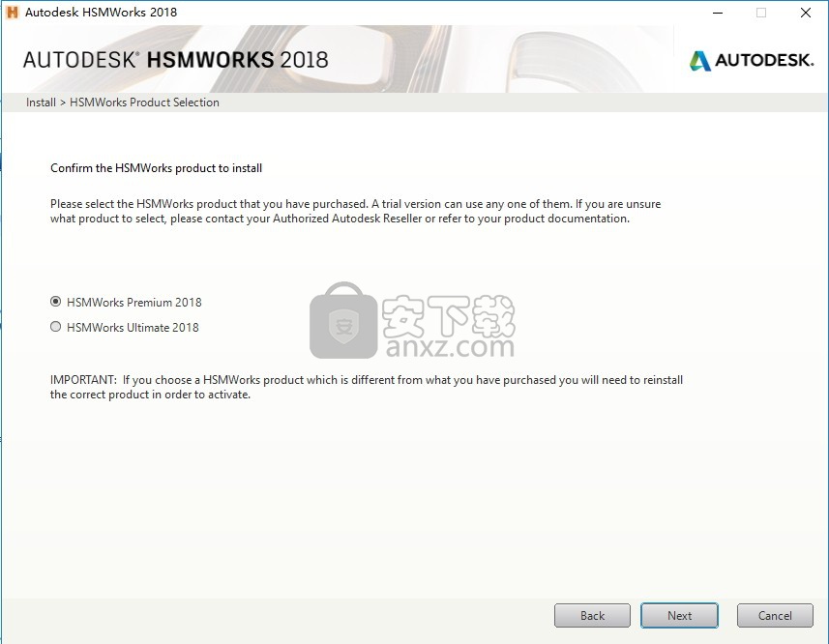
Task: Click 'HSMWorks Product Selection' breadcrumb text
Action: 144,102
